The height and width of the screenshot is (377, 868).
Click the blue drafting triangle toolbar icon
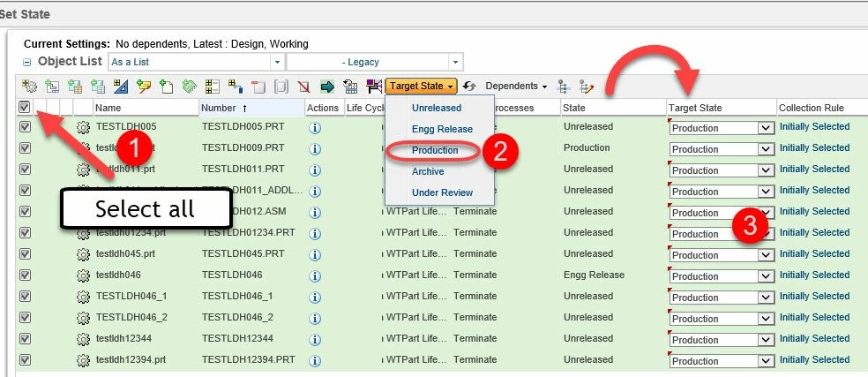tap(121, 86)
